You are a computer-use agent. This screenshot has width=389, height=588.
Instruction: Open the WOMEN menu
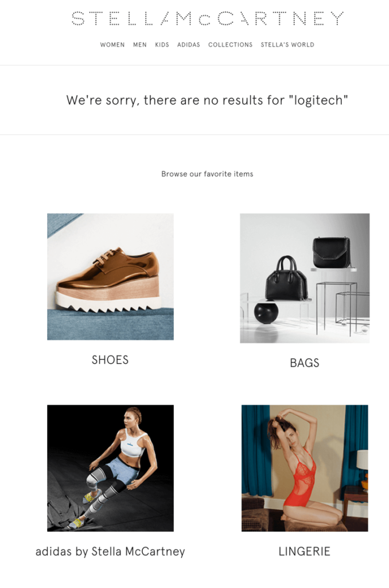pos(112,45)
